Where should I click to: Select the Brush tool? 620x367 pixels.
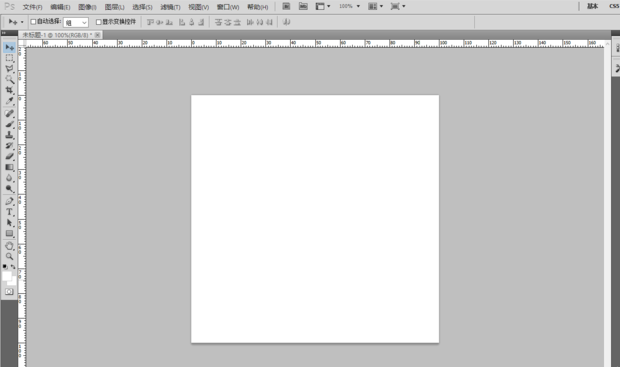pos(9,125)
